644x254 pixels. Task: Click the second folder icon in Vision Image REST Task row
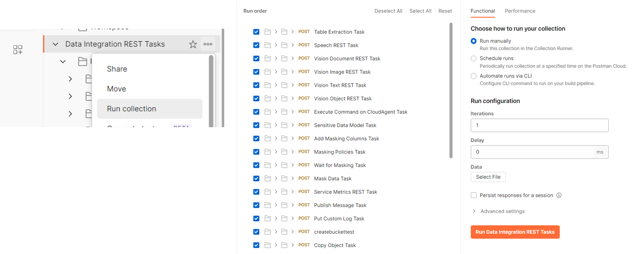(x=284, y=72)
